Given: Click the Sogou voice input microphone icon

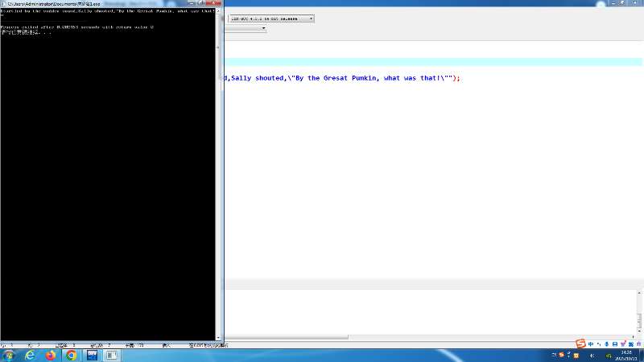Looking at the screenshot, I should tap(607, 344).
